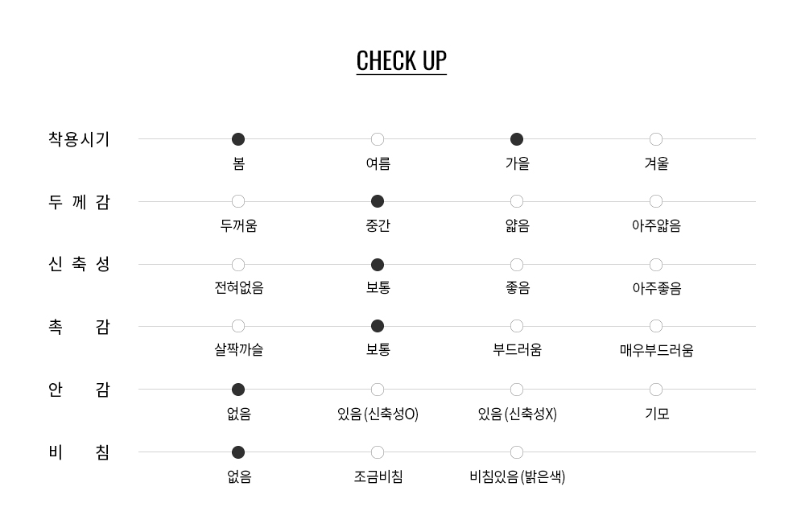Screen dimensions: 805x532
Task: Select 두꺼움 thickness option circle
Action: [238, 201]
